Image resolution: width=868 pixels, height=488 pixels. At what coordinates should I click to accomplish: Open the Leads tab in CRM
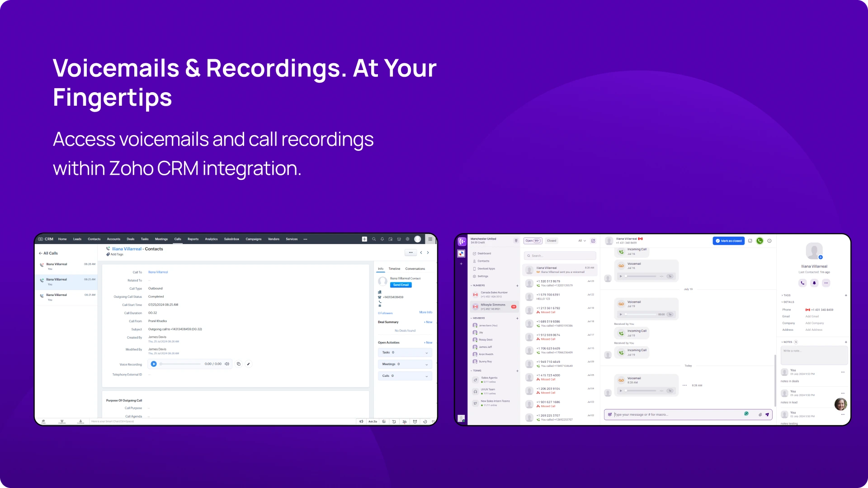(77, 239)
